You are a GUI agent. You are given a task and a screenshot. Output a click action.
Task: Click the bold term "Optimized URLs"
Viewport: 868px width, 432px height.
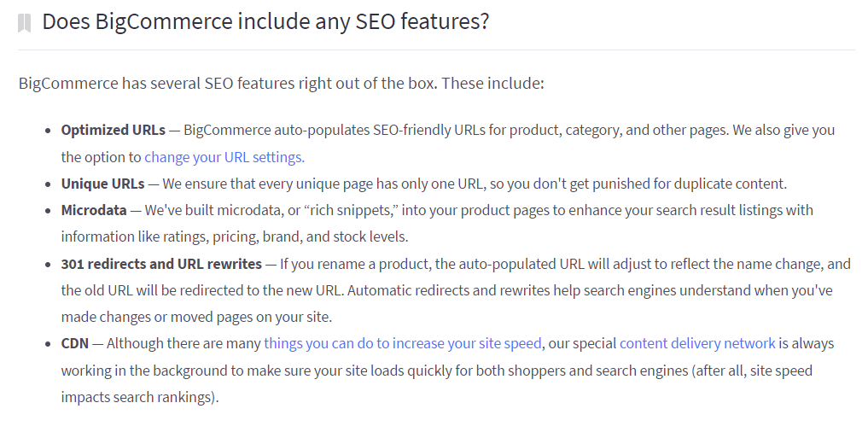[x=113, y=131]
